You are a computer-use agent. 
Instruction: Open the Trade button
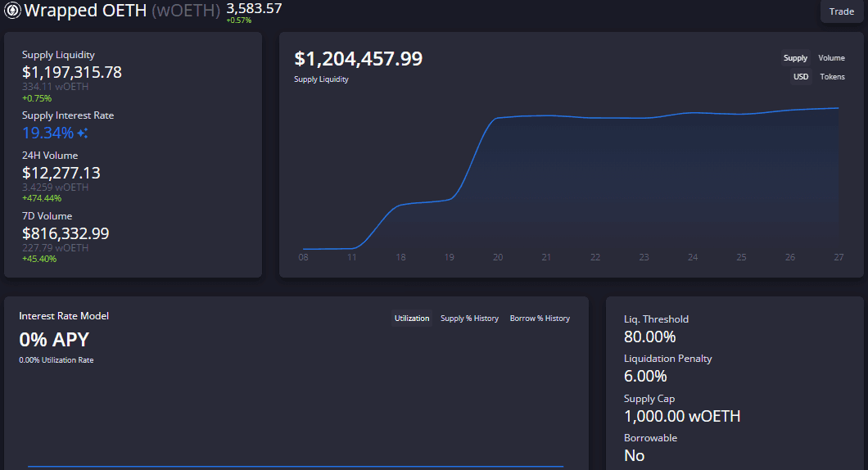[x=841, y=11]
